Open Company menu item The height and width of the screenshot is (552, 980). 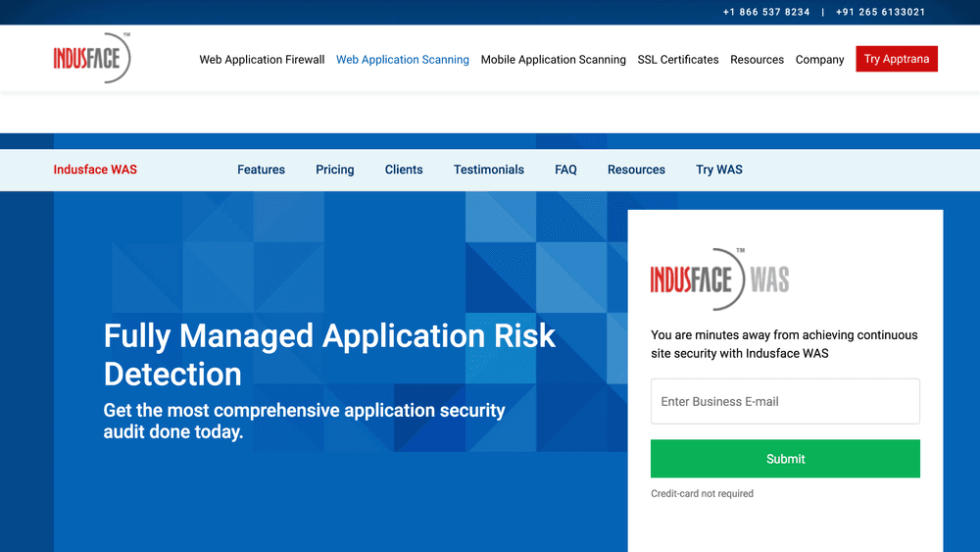(x=819, y=60)
